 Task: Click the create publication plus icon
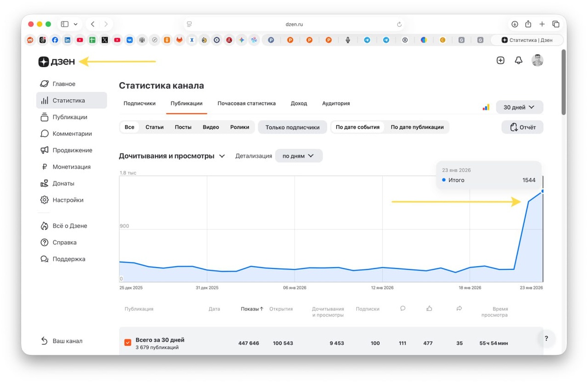point(500,60)
